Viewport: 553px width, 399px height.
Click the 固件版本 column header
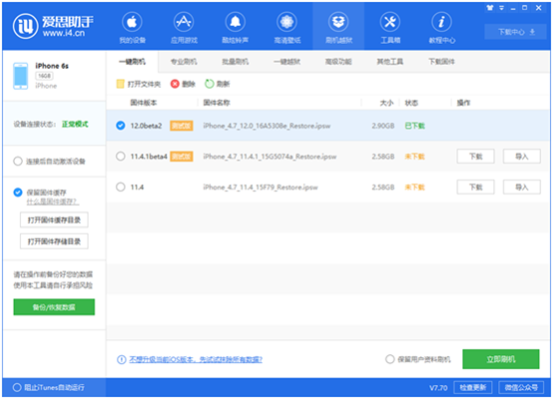[144, 103]
